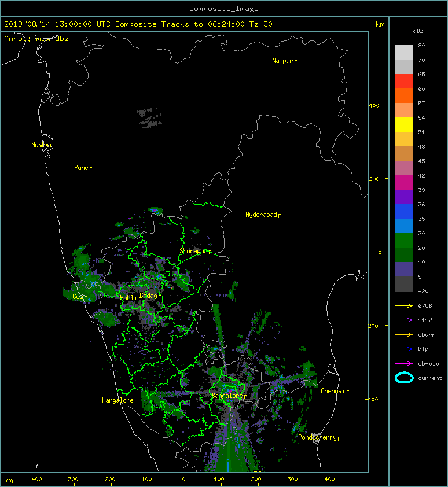Click the Shorapur station label
The height and width of the screenshot is (487, 448).
pyautogui.click(x=193, y=251)
